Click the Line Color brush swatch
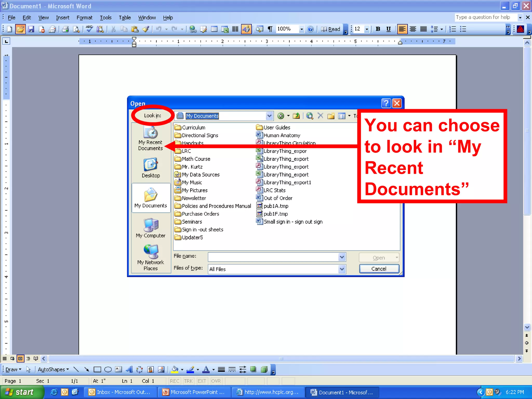Screen dimensions: 532x399 click(190, 369)
